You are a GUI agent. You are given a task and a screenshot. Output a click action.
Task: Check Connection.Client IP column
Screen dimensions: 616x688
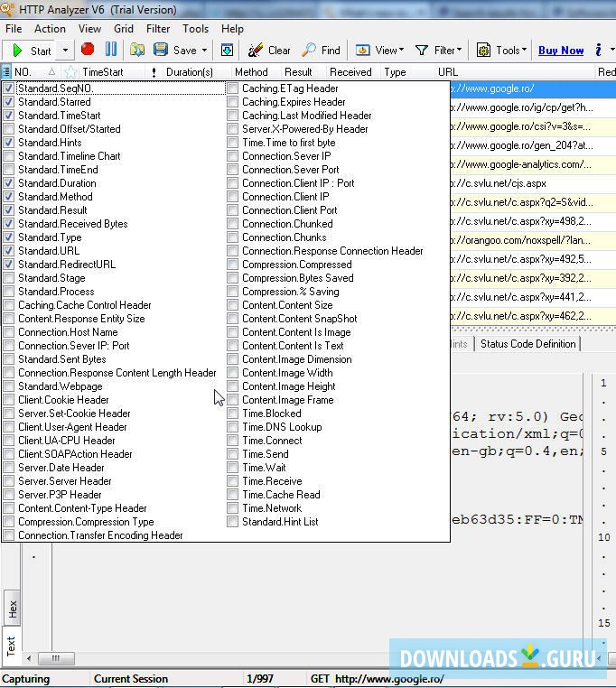point(233,197)
